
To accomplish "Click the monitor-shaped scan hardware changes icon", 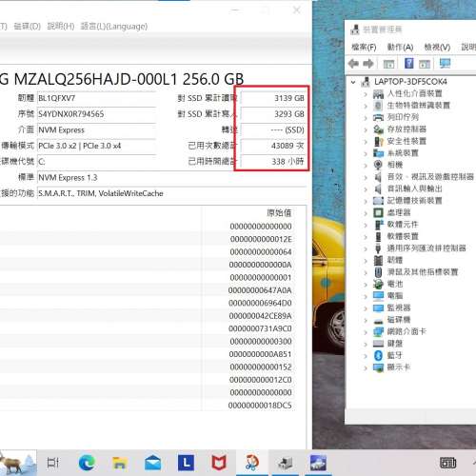I will (x=445, y=63).
